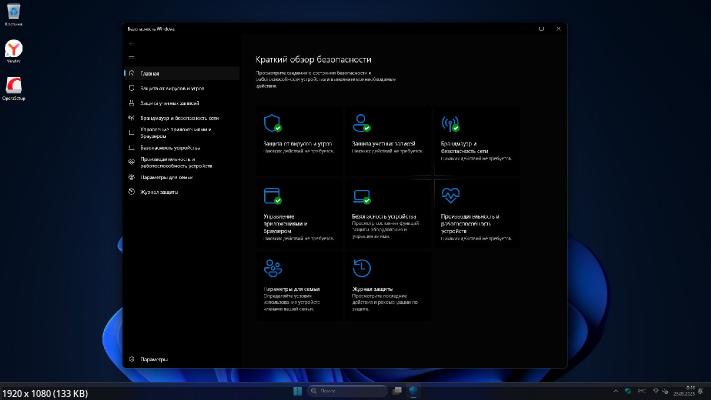Toggle the hamburger navigation menu
The width and height of the screenshot is (711, 400).
pos(131,58)
